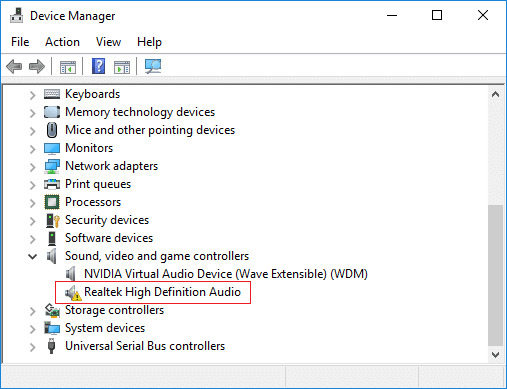Click the Show/Hide console tree icon
This screenshot has width=507, height=389.
68,67
